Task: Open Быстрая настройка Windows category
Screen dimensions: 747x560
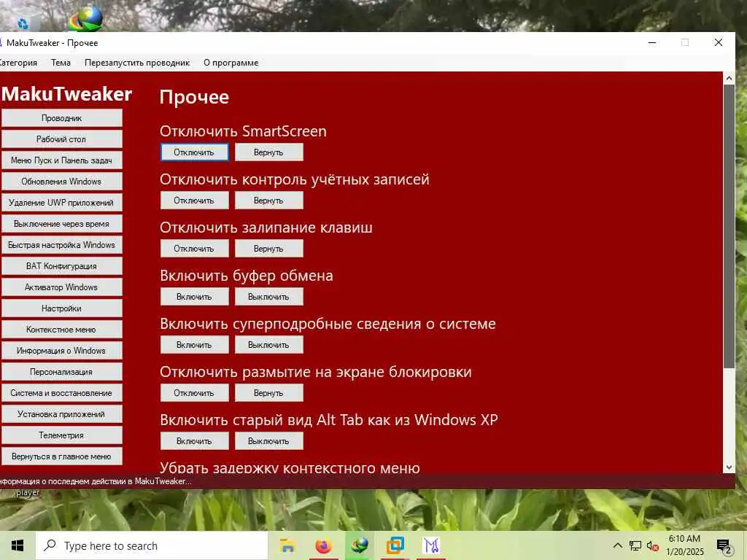Action: pyautogui.click(x=62, y=245)
